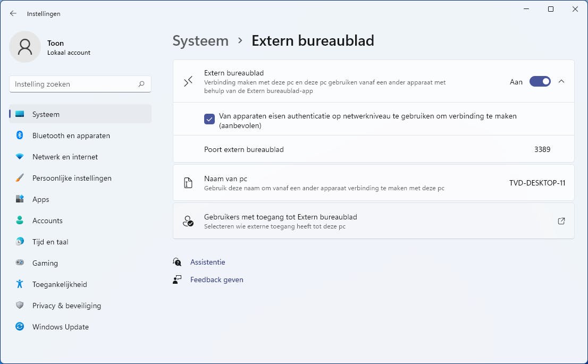
Task: Click the Toon user avatar
Action: pos(25,47)
